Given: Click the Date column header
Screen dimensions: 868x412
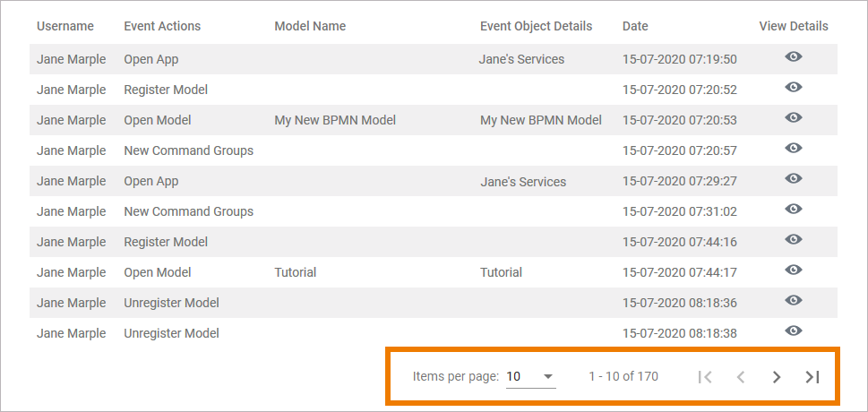Looking at the screenshot, I should 635,26.
